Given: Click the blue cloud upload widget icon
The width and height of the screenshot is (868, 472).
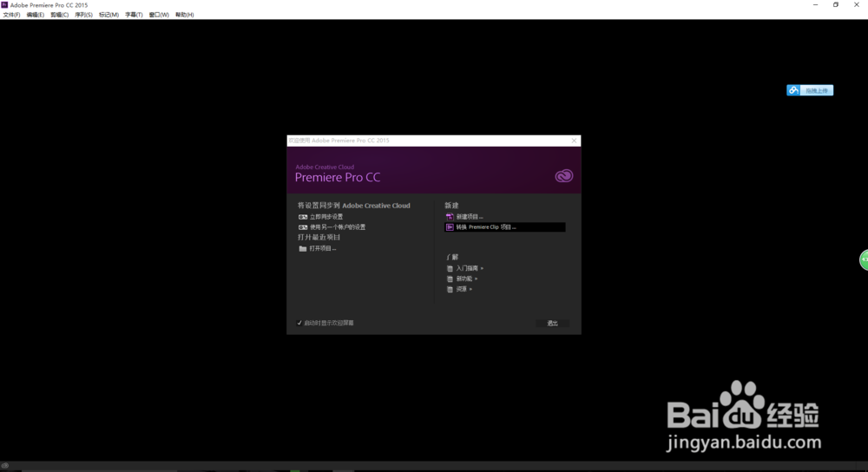Looking at the screenshot, I should point(793,90).
